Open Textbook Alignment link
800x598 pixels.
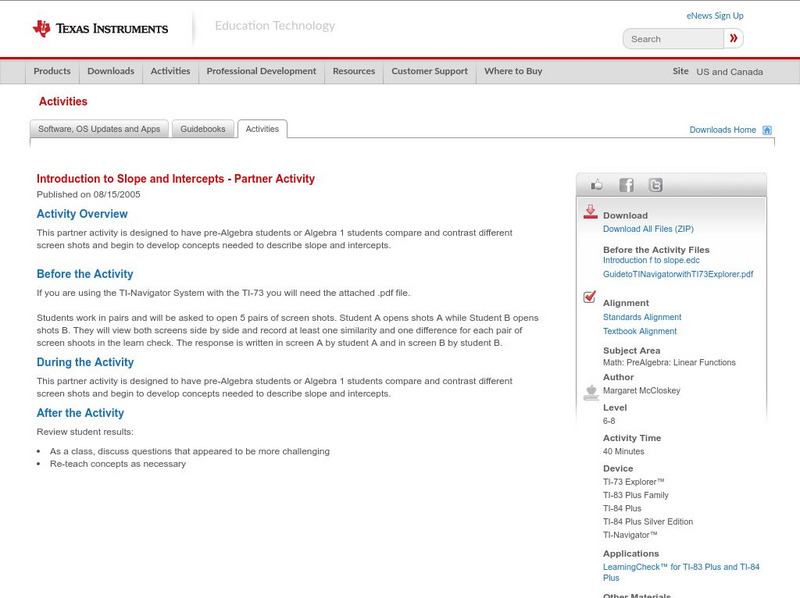coord(640,331)
